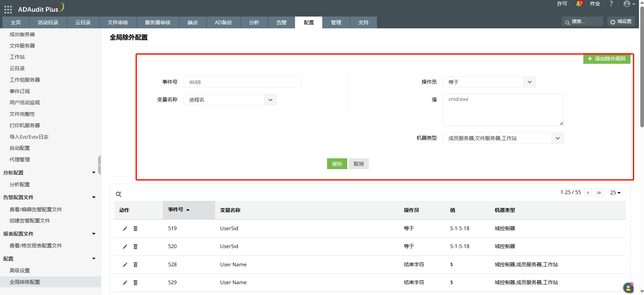Open 域设置 button

click(621, 21)
